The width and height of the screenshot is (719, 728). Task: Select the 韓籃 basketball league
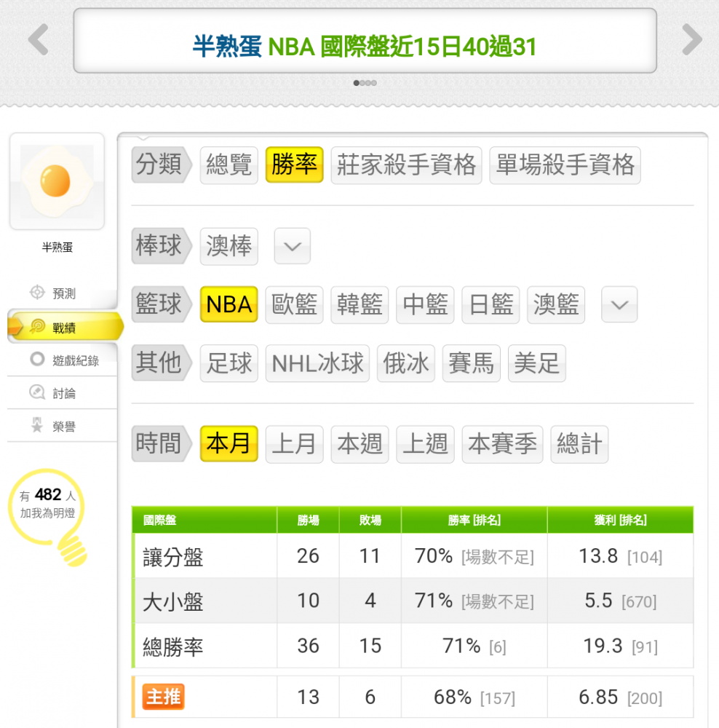coord(359,305)
